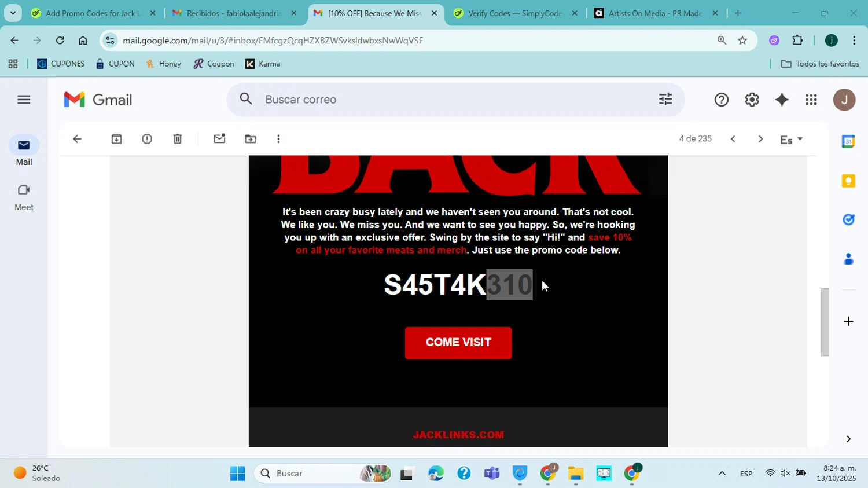Open File Explorer from taskbar
The width and height of the screenshot is (868, 488).
pos(576,474)
